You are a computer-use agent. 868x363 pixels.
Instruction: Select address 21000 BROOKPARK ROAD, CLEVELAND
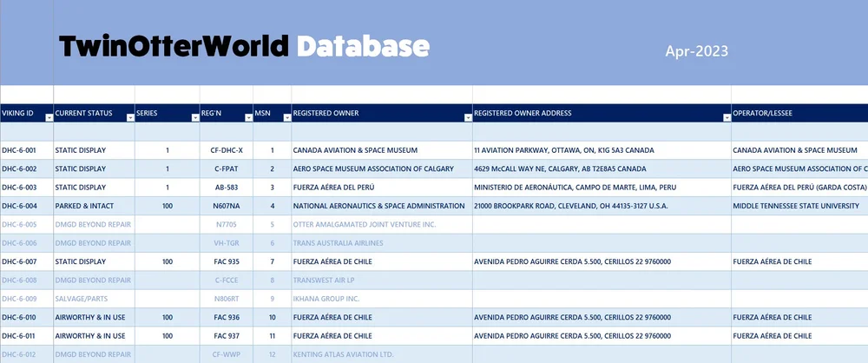click(602, 206)
